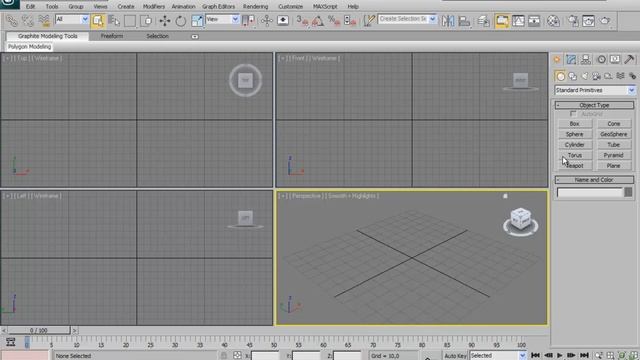The width and height of the screenshot is (640, 360).
Task: Open the MAXScript menu
Action: click(x=325, y=7)
